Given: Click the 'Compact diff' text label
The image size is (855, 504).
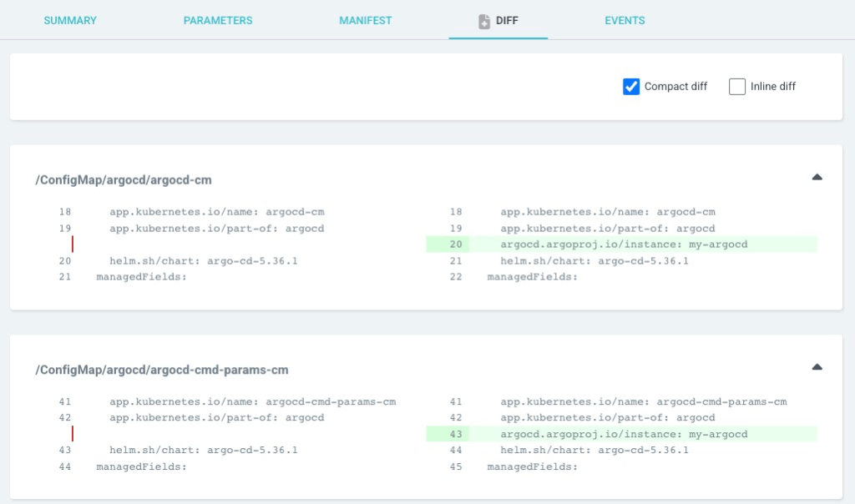Looking at the screenshot, I should pos(675,87).
